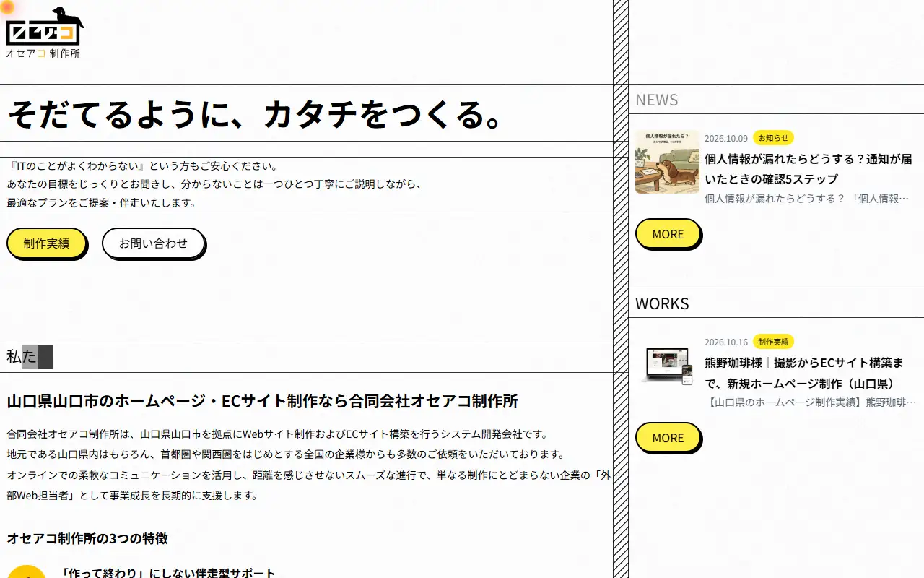Click the line starting オンラインでの柔軟なコミュニケーション
Viewport: 924px width, 578px height.
point(309,475)
